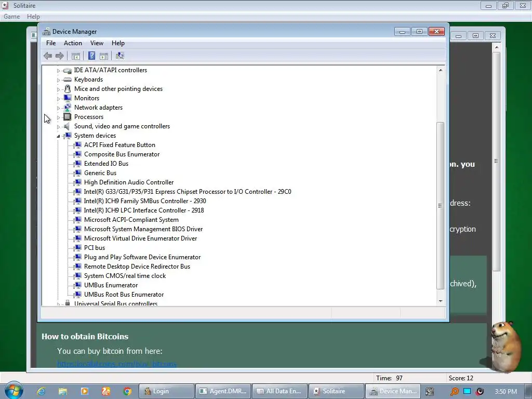The image size is (532, 399).
Task: Click the Device Manager scroll down arrow
Action: click(x=441, y=301)
